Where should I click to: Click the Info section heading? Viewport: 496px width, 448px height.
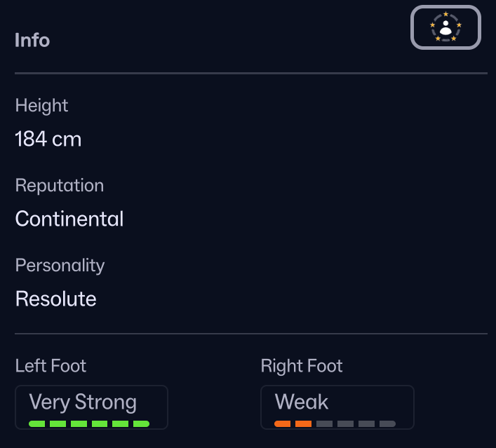pyautogui.click(x=32, y=40)
